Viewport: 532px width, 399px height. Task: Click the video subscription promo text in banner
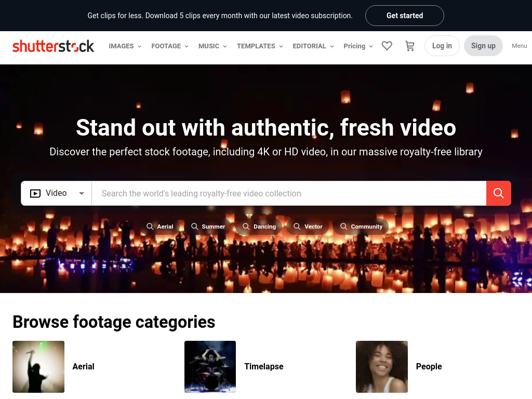(x=220, y=16)
